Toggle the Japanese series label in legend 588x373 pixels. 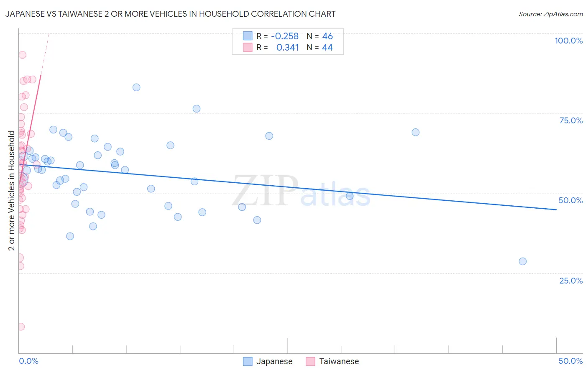point(274,361)
